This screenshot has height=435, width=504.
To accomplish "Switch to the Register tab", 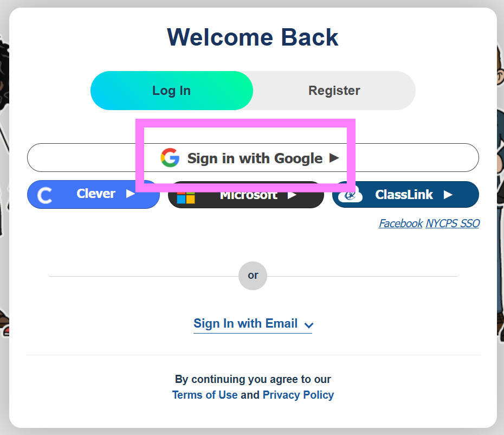I will 334,91.
